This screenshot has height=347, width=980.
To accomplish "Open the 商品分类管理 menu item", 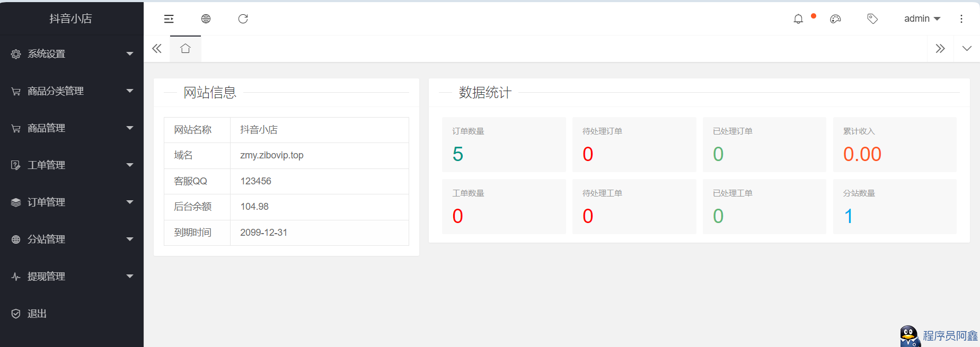I will click(72, 91).
